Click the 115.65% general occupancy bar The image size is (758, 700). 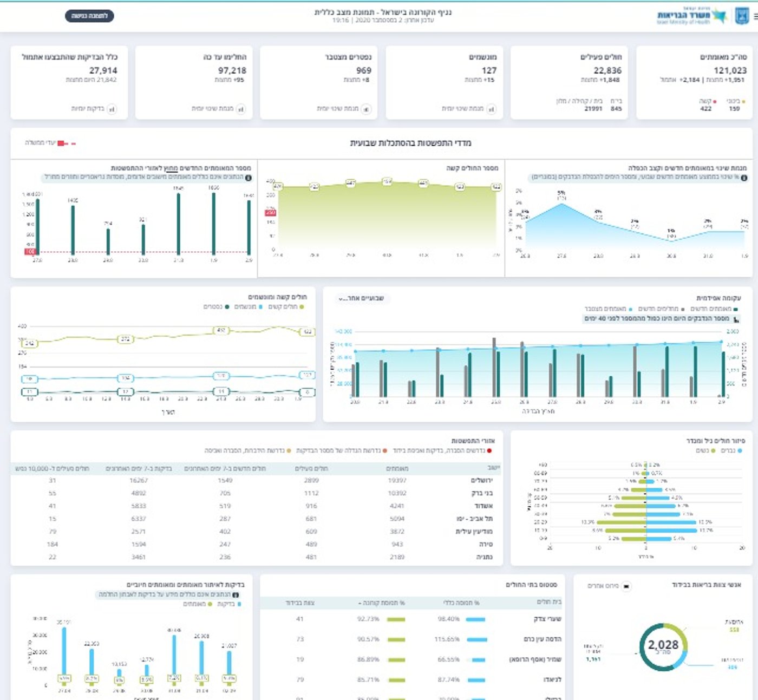tap(476, 639)
